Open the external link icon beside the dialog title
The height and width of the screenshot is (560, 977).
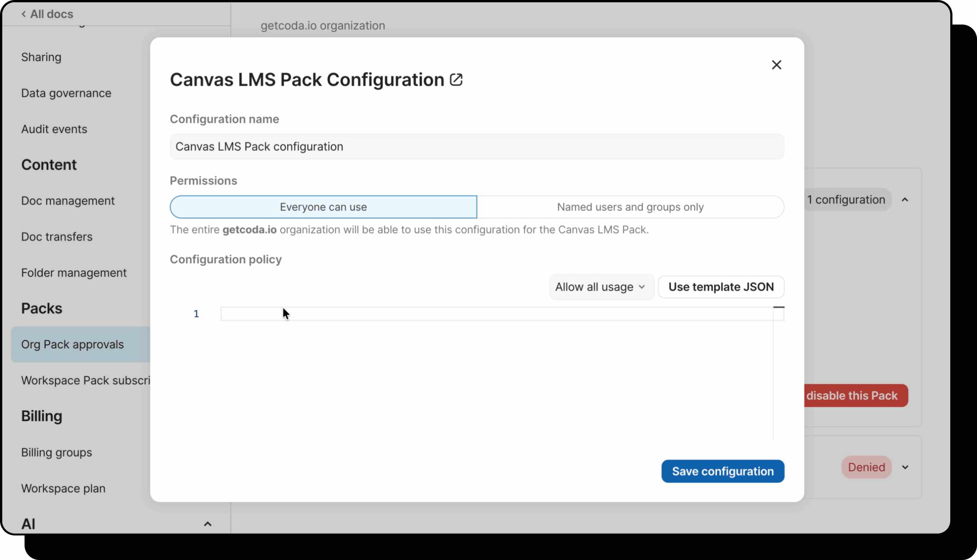click(456, 80)
